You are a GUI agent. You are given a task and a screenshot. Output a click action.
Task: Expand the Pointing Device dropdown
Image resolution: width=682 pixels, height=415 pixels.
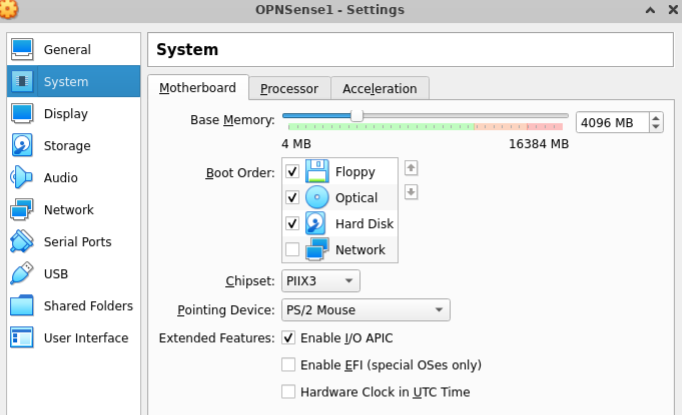coord(365,310)
